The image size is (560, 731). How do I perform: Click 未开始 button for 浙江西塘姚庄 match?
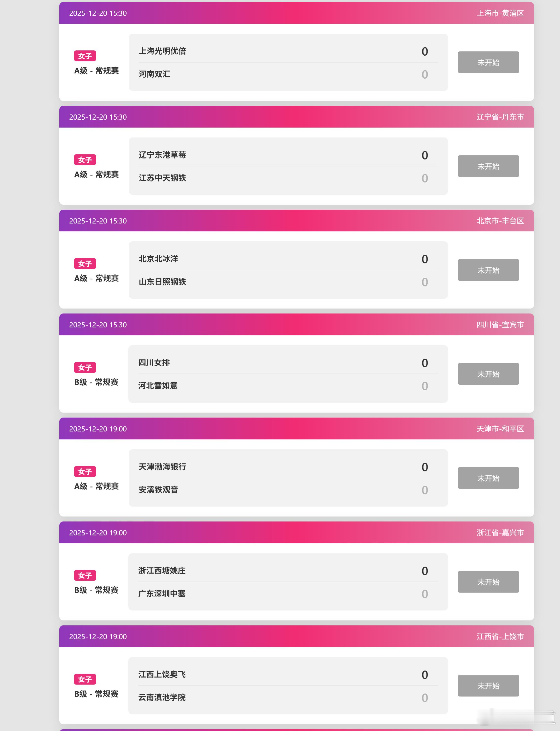point(488,582)
